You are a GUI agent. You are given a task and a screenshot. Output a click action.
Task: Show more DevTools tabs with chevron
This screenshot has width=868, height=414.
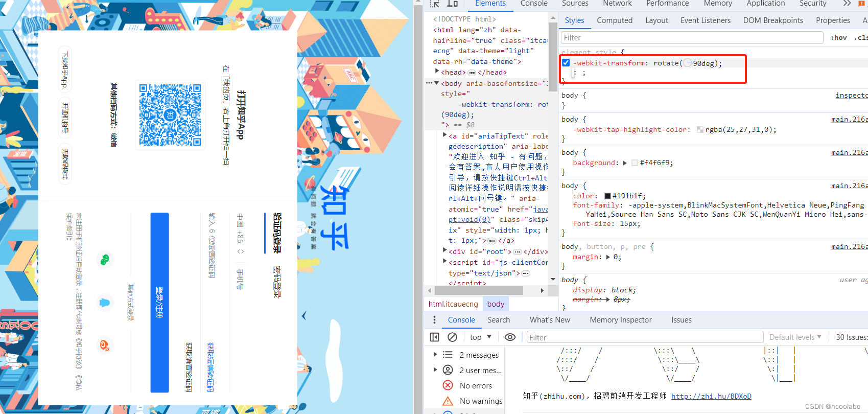pos(847,3)
